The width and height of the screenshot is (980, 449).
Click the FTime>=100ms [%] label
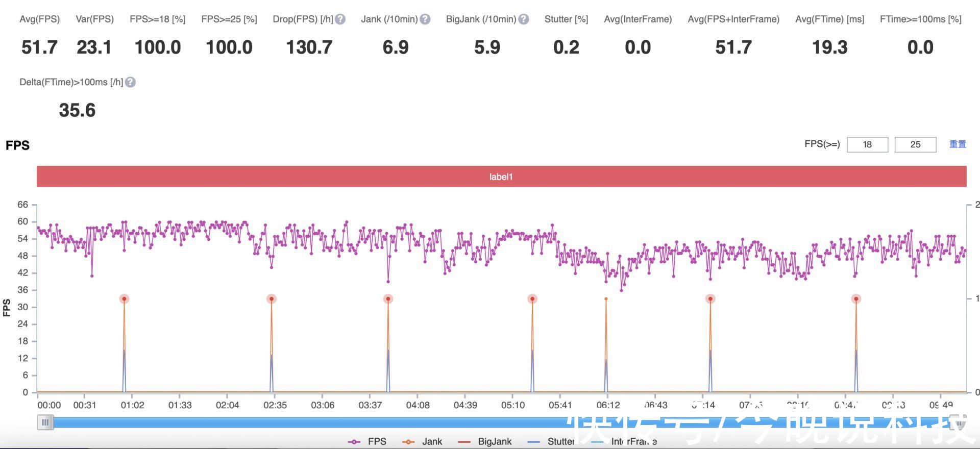click(x=921, y=19)
